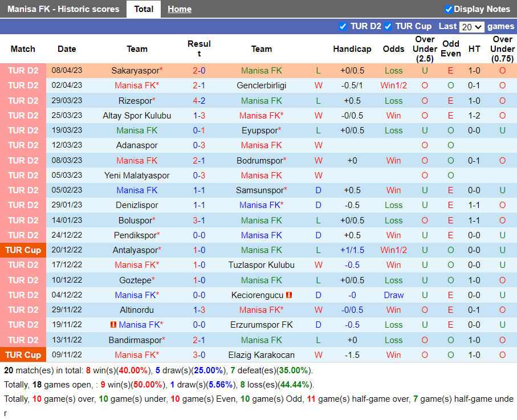The width and height of the screenshot is (517, 420).
Task: Select the Altay Spor Kulubu team link
Action: (137, 116)
